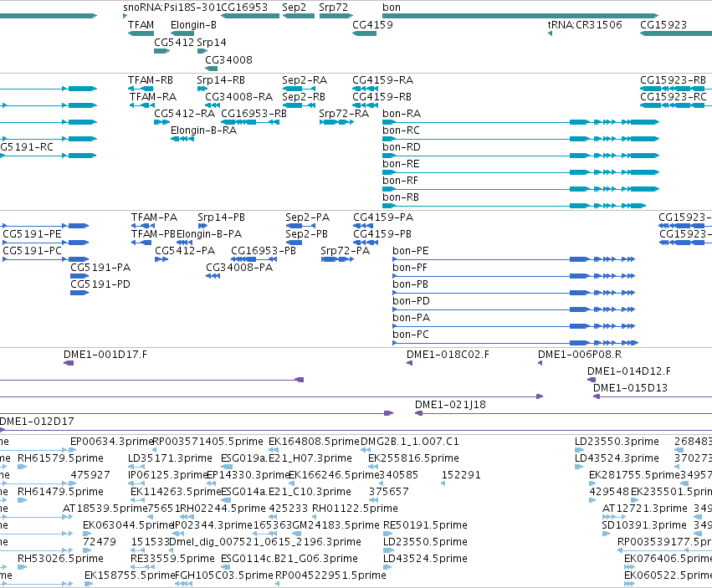Click the CG4159-PA protein label
This screenshot has width=712, height=588.
[383, 217]
